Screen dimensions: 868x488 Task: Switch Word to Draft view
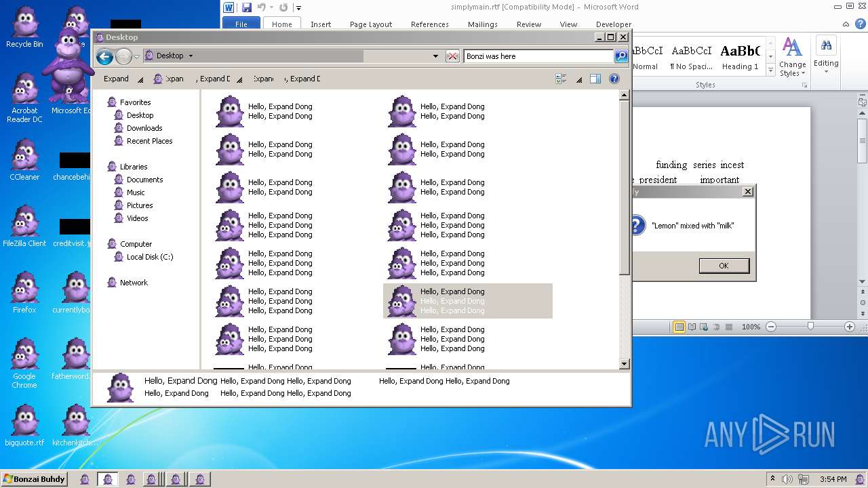coord(729,327)
